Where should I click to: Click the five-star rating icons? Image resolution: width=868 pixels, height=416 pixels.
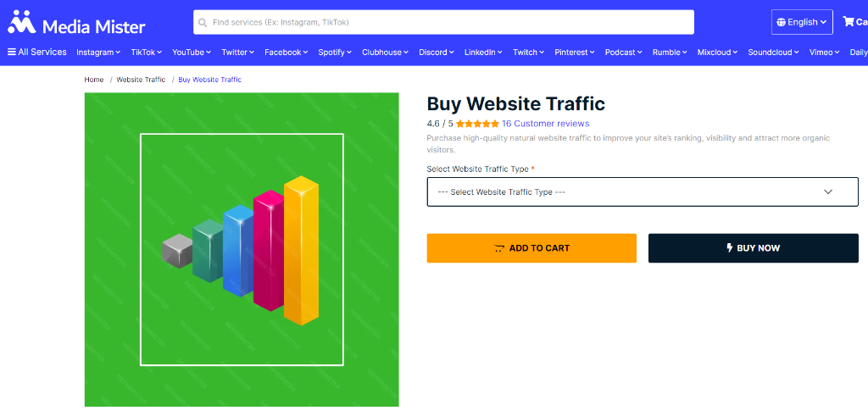click(477, 124)
